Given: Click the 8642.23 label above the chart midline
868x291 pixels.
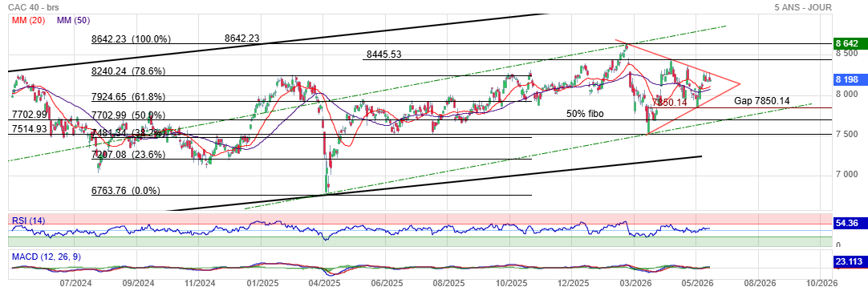Looking at the screenshot, I should (242, 38).
